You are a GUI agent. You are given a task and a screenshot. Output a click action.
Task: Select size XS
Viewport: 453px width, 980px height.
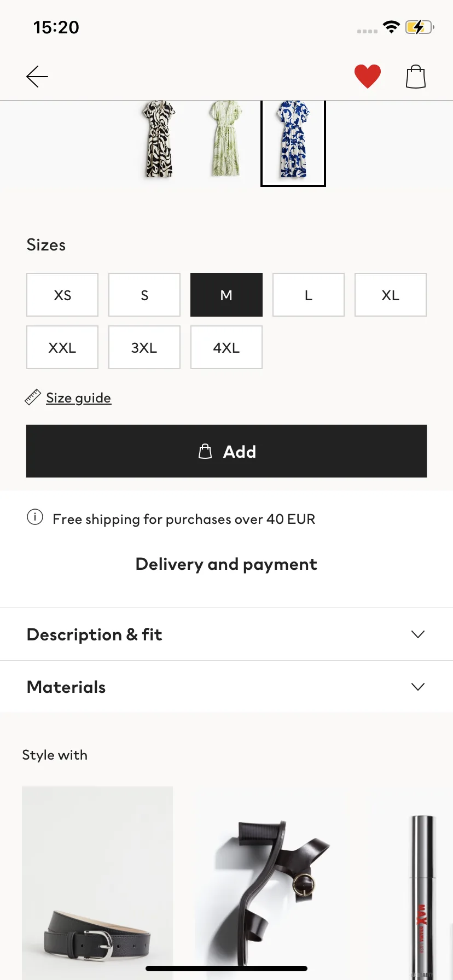tap(62, 295)
